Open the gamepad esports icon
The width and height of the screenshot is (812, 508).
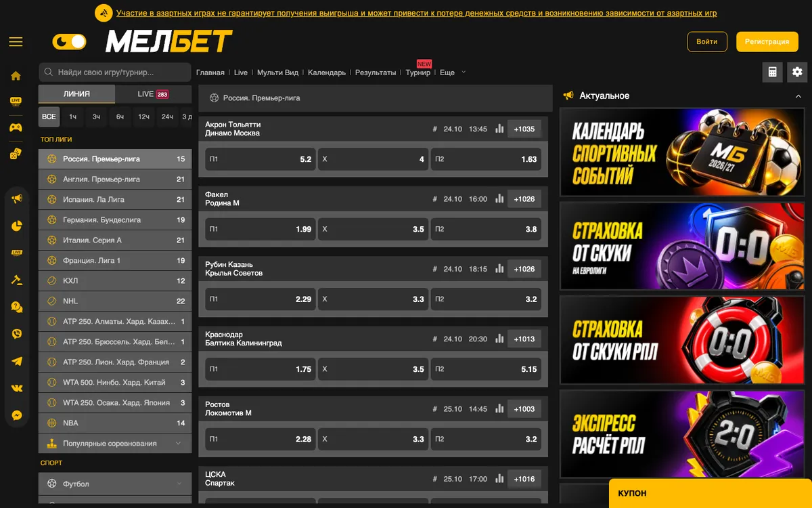[16, 127]
